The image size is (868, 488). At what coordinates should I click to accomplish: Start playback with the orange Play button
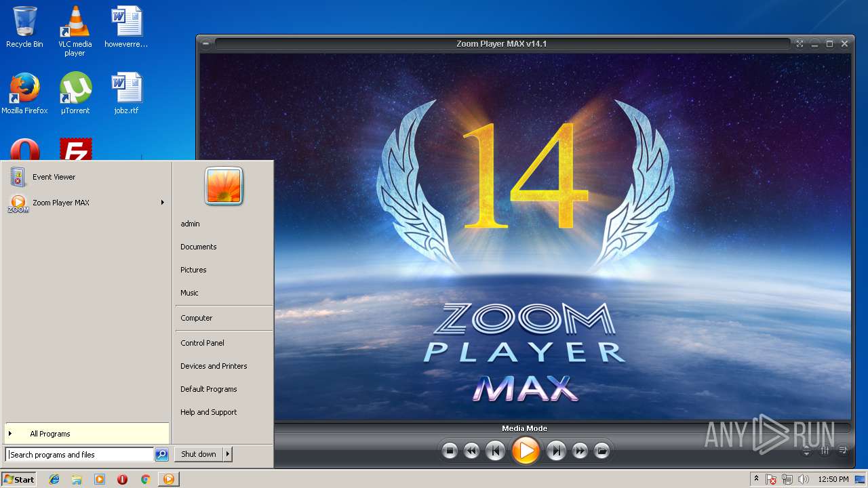526,450
